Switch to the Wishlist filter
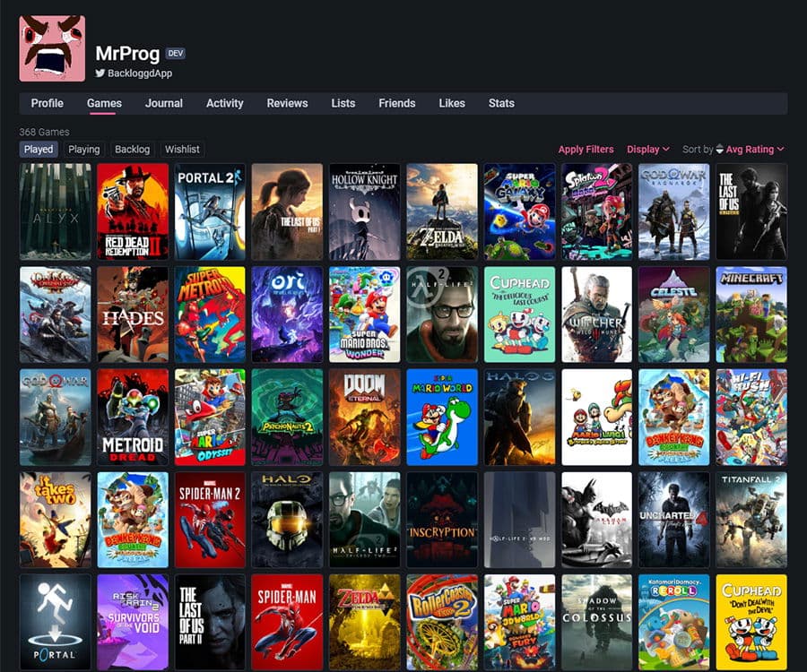Image resolution: width=807 pixels, height=672 pixels. click(182, 149)
